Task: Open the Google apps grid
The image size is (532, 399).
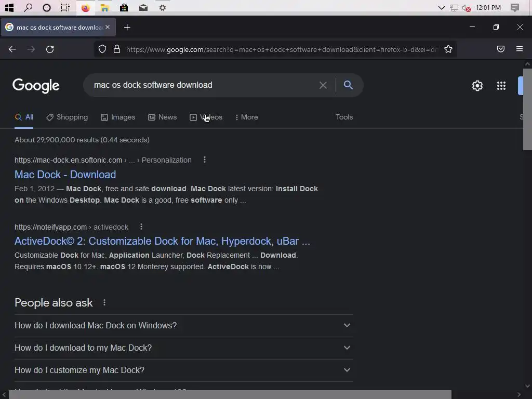Action: click(x=501, y=86)
